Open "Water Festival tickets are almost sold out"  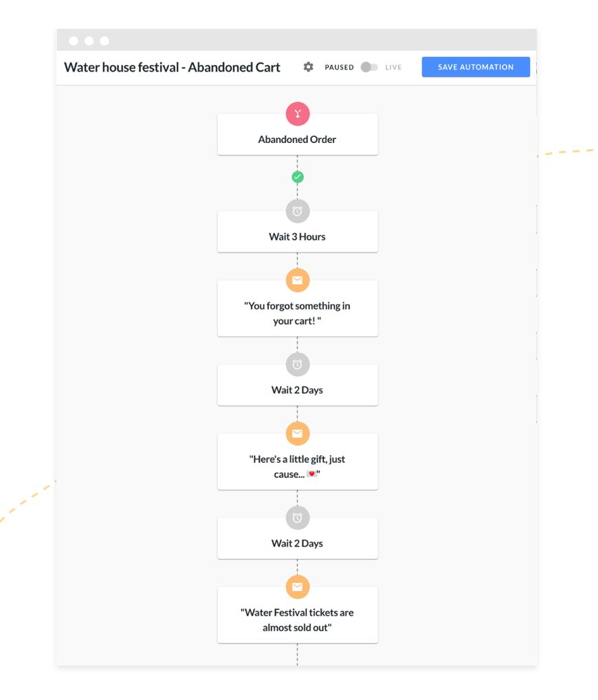298,615
